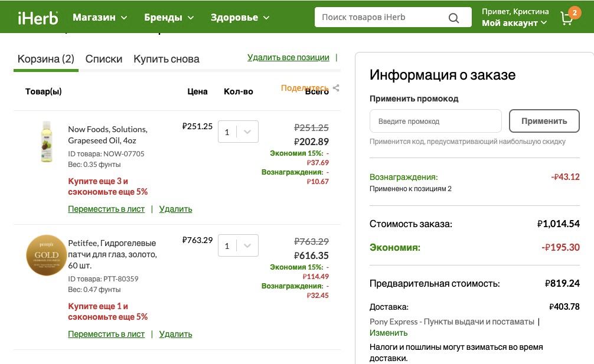Click the Вознаграждения label in order info
Screen dimensions: 594x364
click(403, 177)
